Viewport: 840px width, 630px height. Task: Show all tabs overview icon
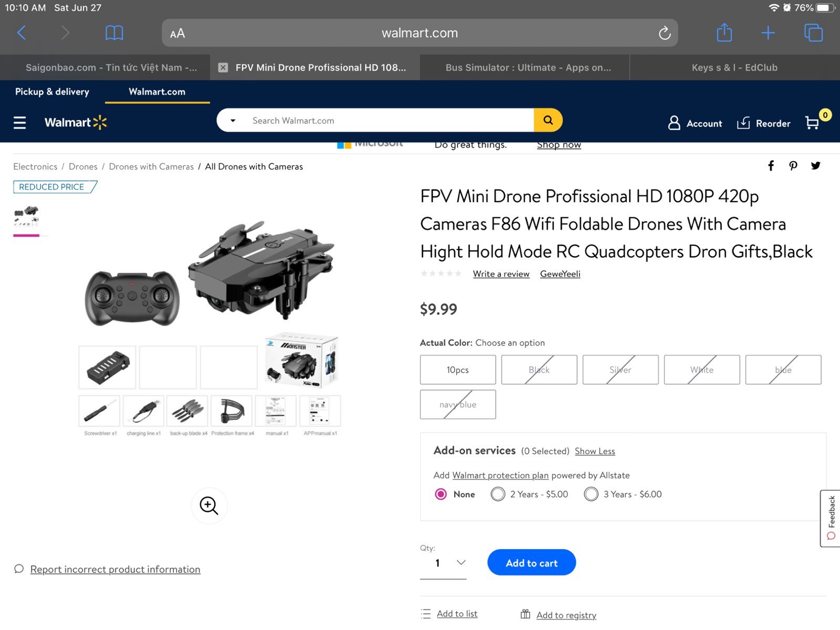(813, 33)
